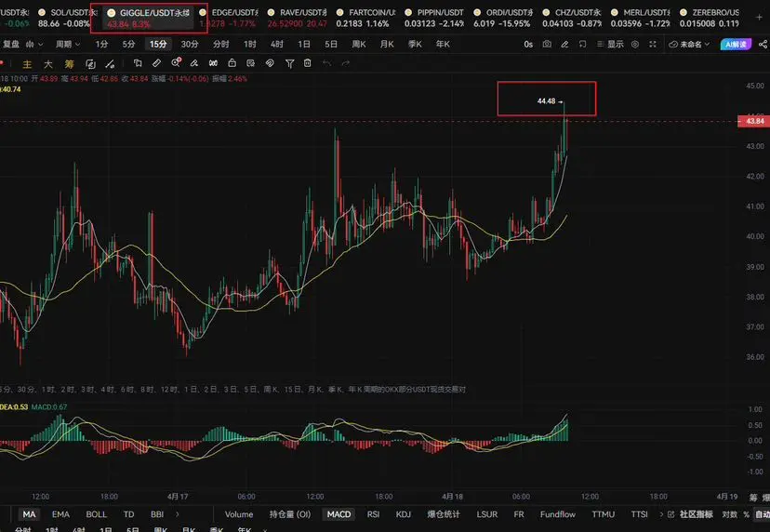Select the 爆仓统计 indicator

pos(444,514)
